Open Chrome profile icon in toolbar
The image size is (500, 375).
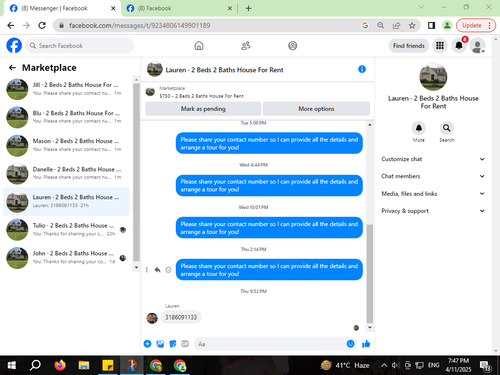tap(447, 25)
